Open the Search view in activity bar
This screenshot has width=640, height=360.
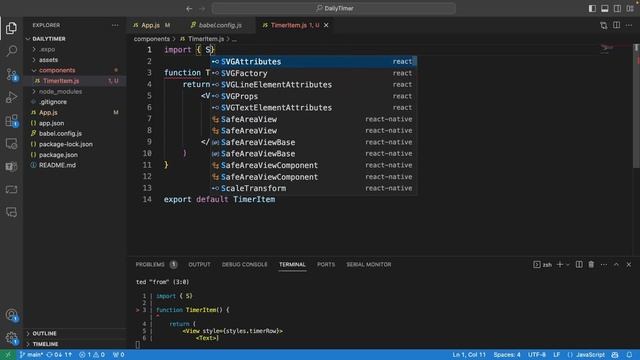pos(11,51)
